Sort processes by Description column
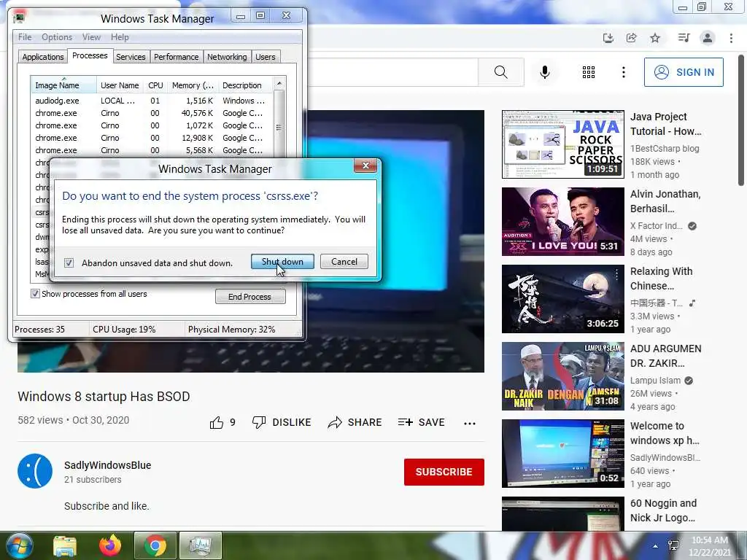Viewport: 747px width, 560px height. click(246, 85)
